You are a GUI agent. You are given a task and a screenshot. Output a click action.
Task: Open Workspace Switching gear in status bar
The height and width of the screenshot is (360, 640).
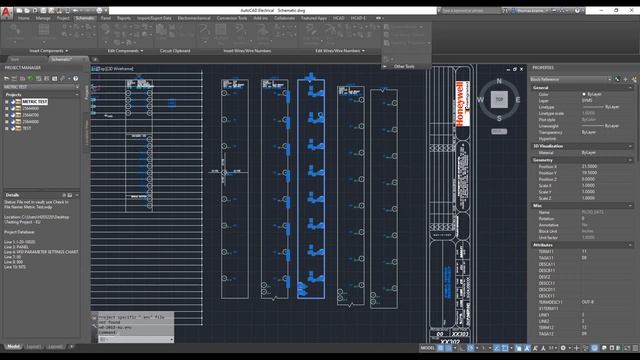click(x=563, y=348)
